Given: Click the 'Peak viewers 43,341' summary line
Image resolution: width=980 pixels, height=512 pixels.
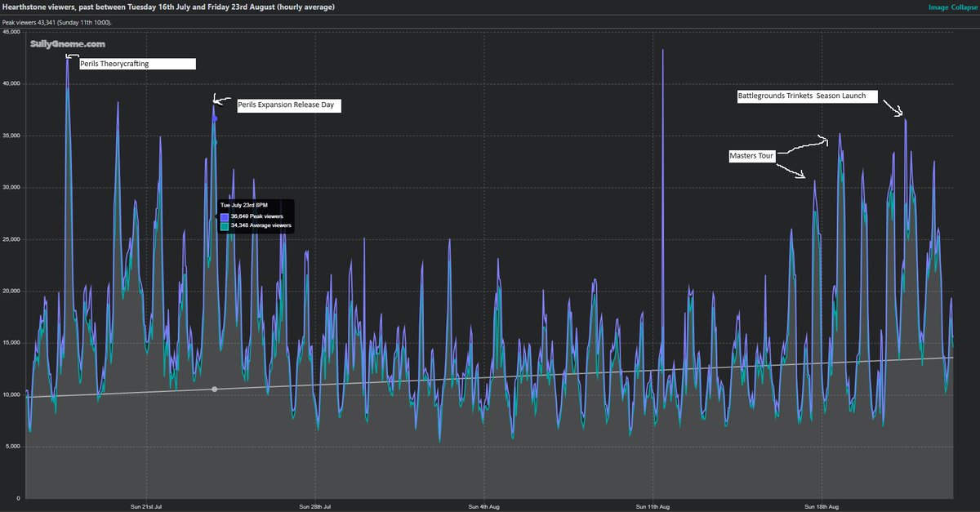Looking at the screenshot, I should coord(57,22).
